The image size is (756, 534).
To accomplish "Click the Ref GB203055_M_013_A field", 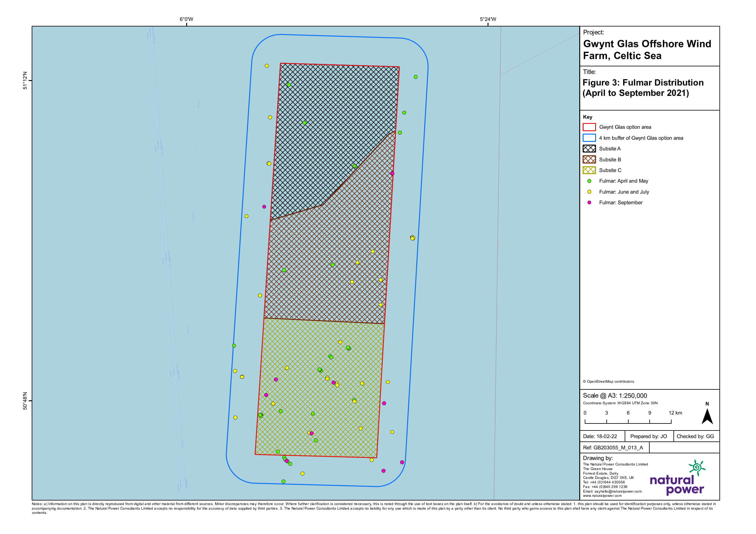I will pyautogui.click(x=613, y=448).
